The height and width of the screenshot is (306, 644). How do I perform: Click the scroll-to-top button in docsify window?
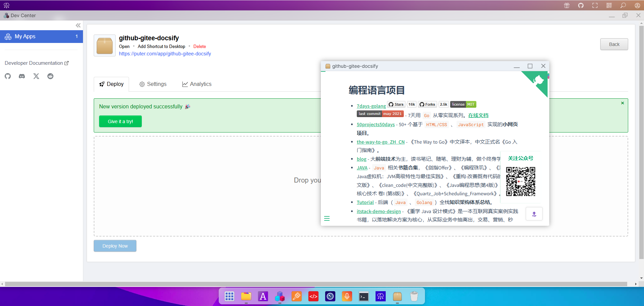point(534,214)
